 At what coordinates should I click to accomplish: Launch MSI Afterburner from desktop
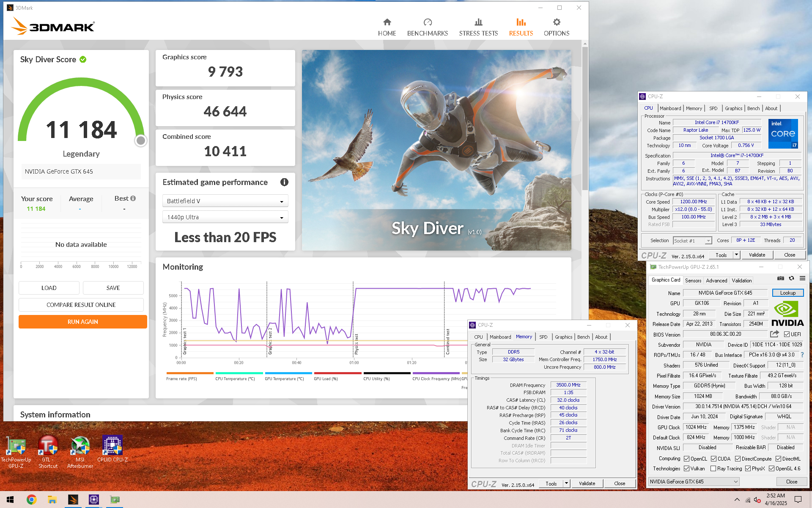[80, 452]
